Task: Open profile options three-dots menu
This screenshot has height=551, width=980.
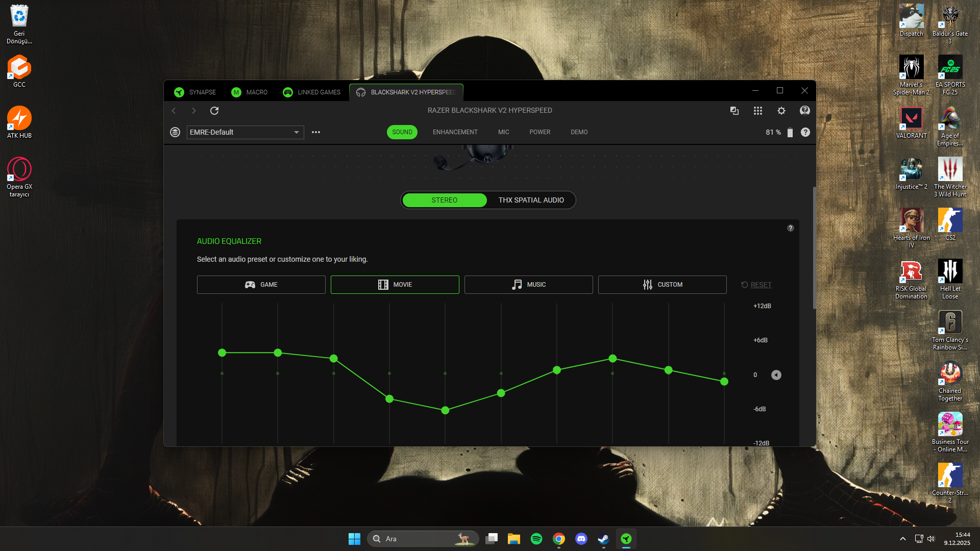Action: 316,132
